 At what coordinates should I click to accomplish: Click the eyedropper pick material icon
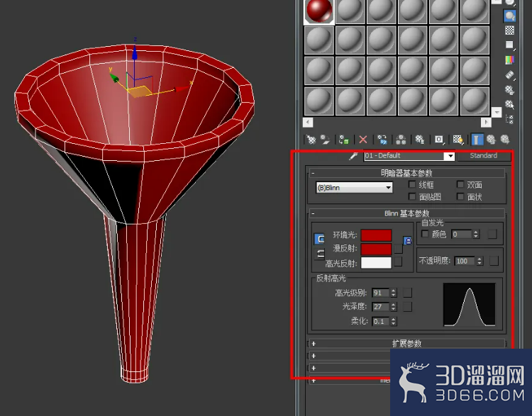point(353,156)
